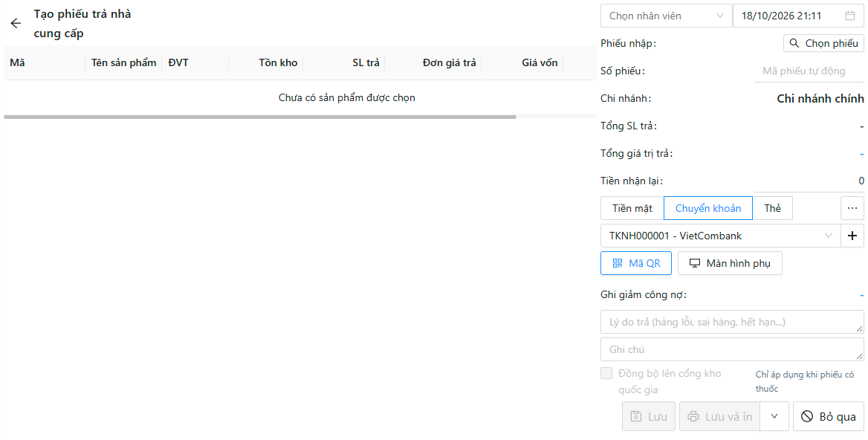This screenshot has width=868, height=440.
Task: Click the Lưu và in button
Action: click(x=719, y=417)
